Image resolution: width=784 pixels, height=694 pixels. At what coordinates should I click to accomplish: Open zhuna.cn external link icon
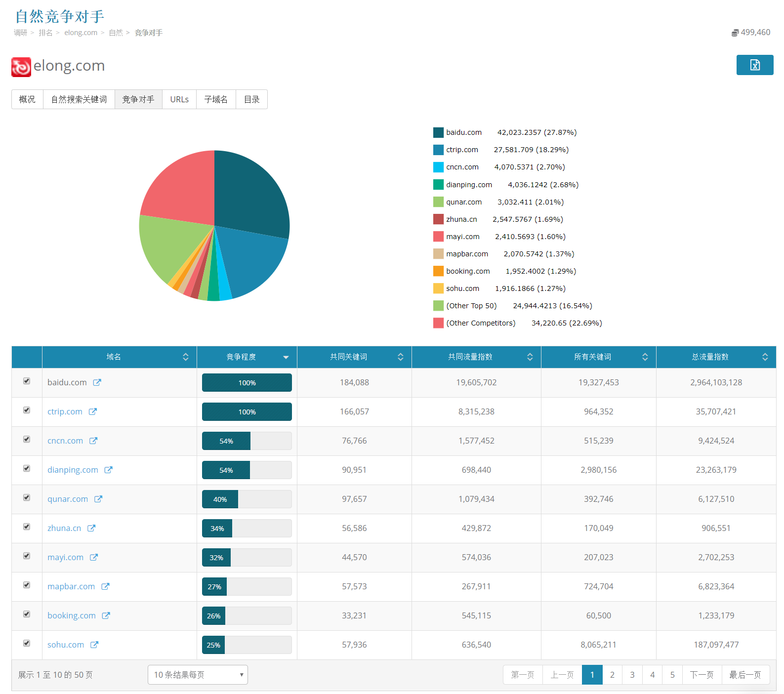(x=91, y=528)
